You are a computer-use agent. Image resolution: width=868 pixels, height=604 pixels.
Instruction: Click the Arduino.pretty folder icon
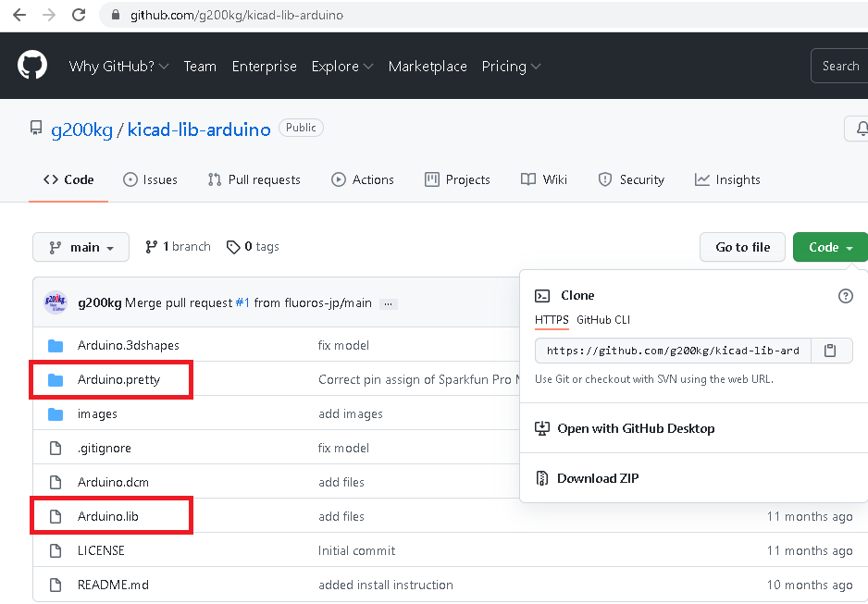tap(56, 380)
